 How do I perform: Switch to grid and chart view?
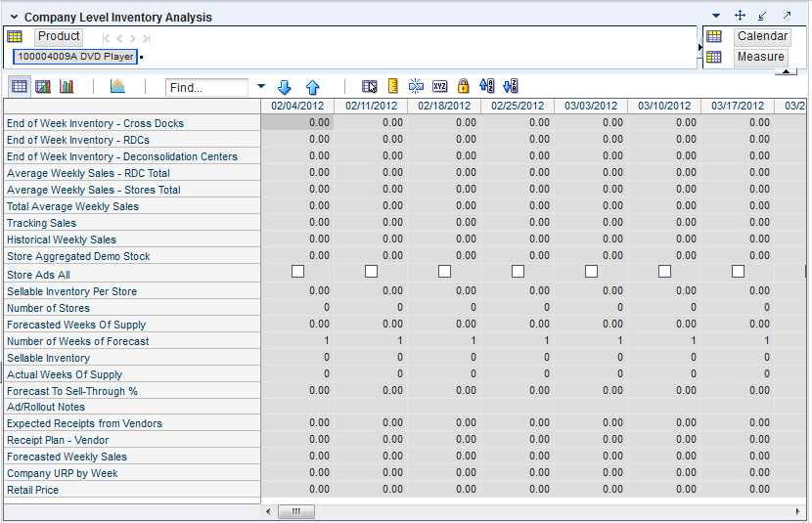(x=43, y=87)
